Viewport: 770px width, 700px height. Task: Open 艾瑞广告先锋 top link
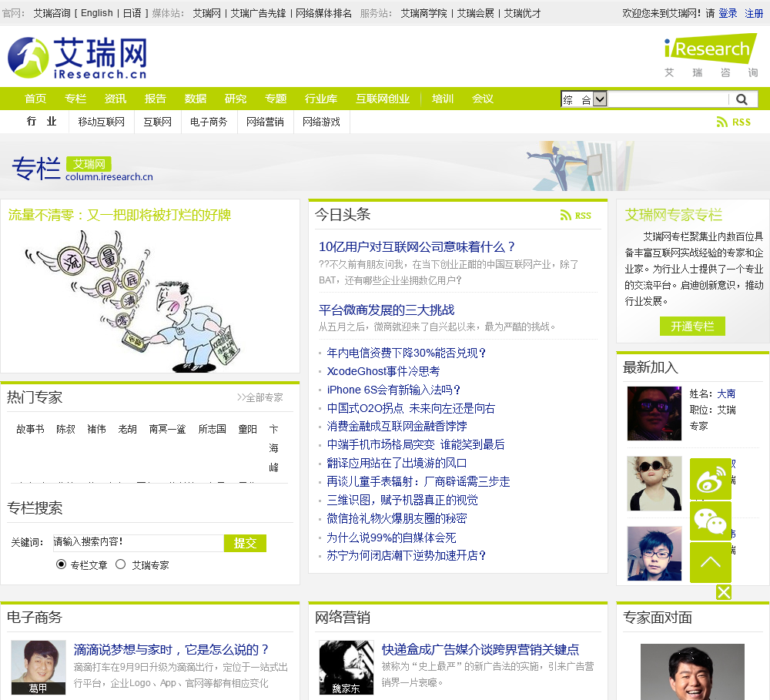[258, 13]
